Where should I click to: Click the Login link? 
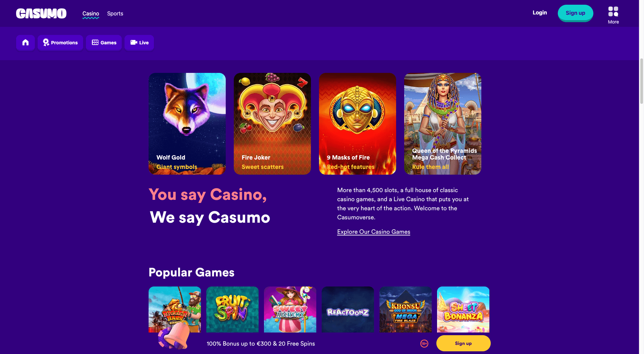[x=540, y=13]
